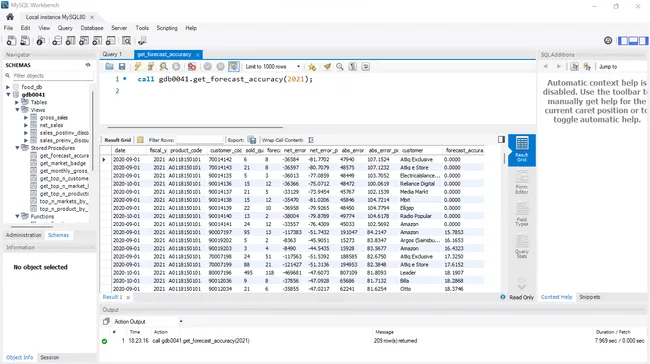
Task: Toggle the auto-commit mode button
Action: (234, 66)
